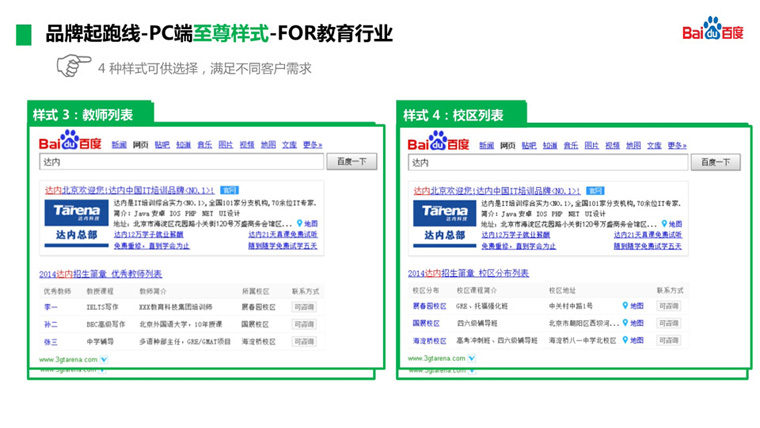Click the 中关村中路1号 address cell
This screenshot has height=428, width=760.
(570, 306)
